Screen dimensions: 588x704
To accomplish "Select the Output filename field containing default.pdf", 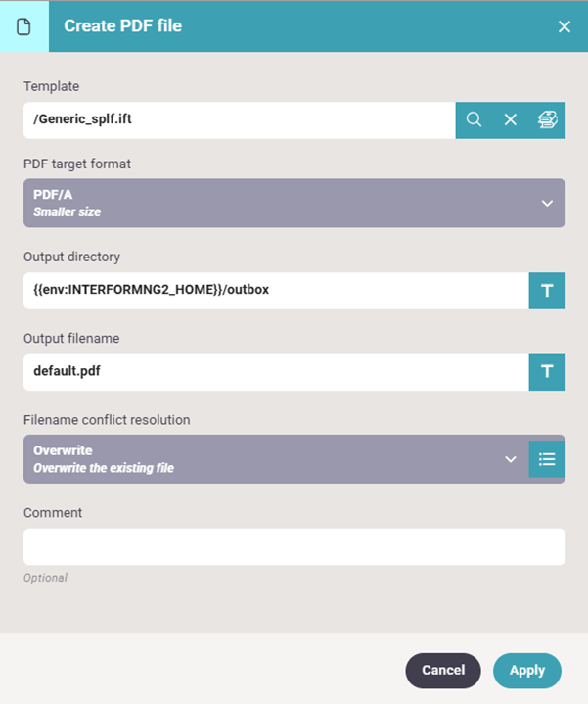I will coord(276,372).
